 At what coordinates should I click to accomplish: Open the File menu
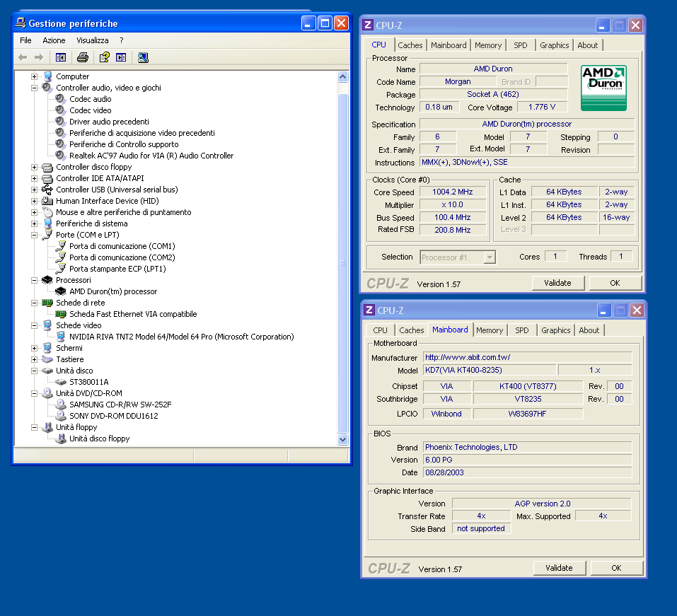pos(25,40)
